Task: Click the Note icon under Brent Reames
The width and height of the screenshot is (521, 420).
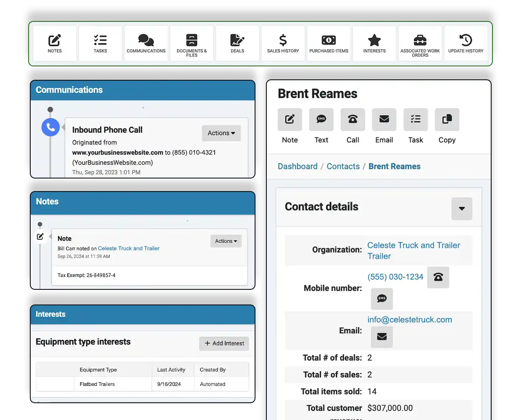Action: click(289, 120)
